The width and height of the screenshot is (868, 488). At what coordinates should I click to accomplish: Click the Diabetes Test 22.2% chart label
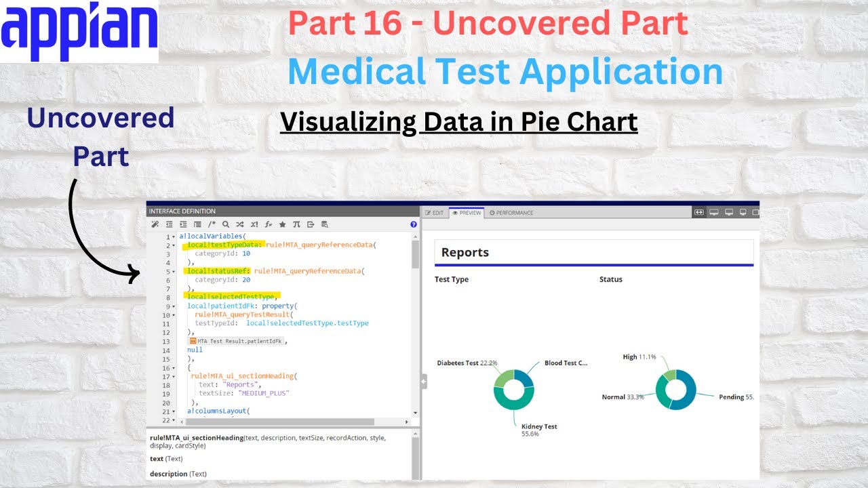coord(467,363)
